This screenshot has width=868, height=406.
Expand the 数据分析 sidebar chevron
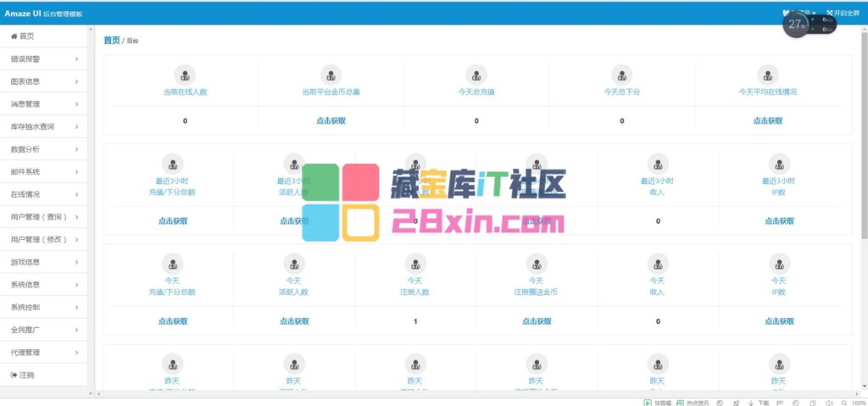pyautogui.click(x=76, y=149)
